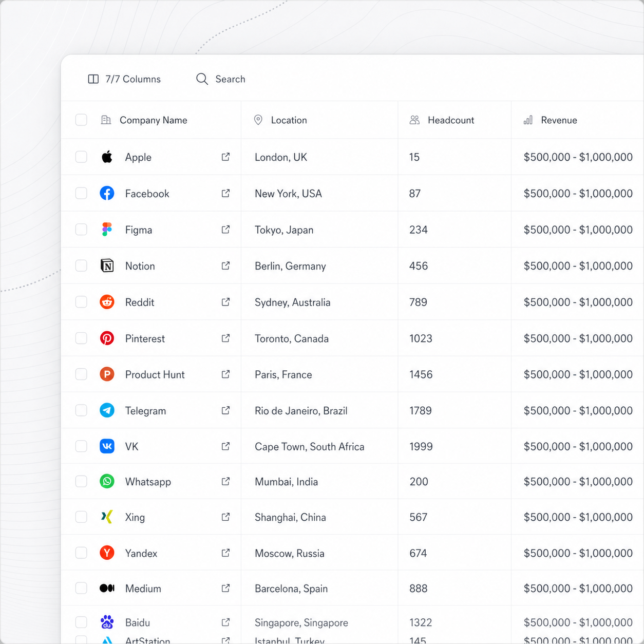
Task: Tick the Whatsapp row checkbox
Action: coord(81,481)
